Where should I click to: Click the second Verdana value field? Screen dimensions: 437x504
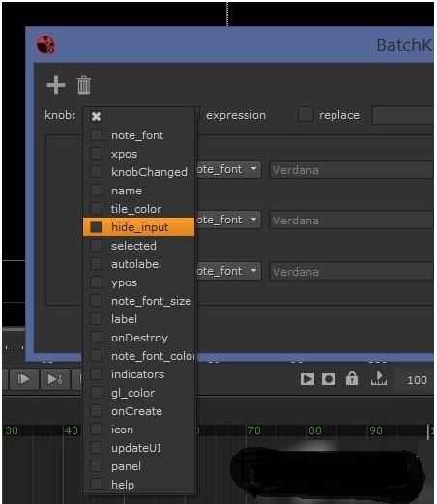pos(352,221)
